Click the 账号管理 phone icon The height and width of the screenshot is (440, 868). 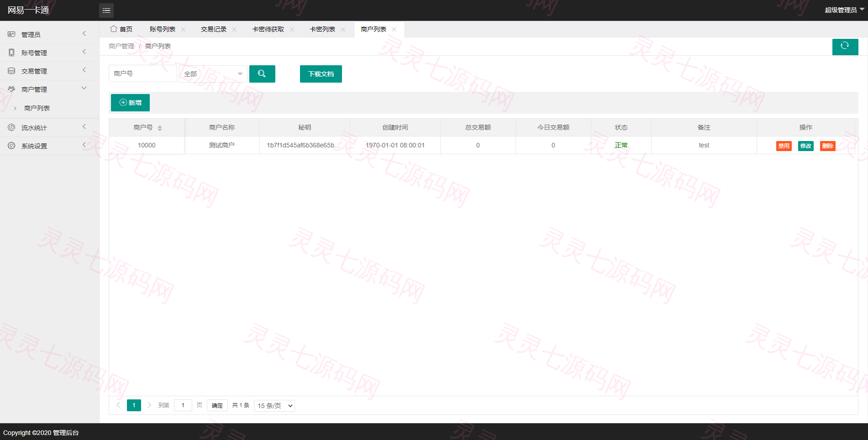click(x=11, y=52)
